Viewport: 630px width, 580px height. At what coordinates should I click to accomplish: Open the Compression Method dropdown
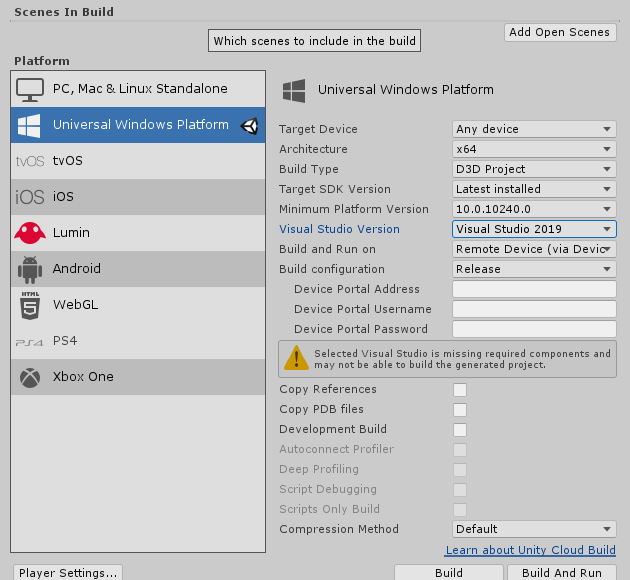[534, 529]
